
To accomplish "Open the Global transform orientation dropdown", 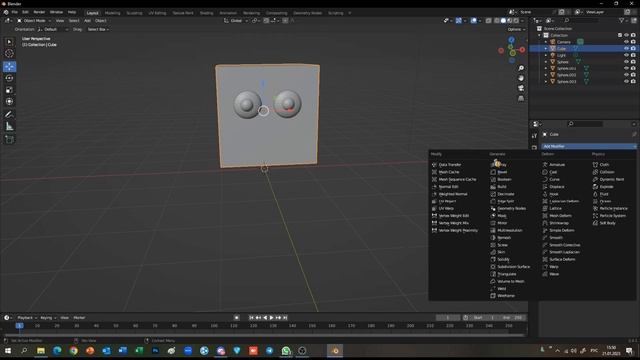I will tap(236, 20).
